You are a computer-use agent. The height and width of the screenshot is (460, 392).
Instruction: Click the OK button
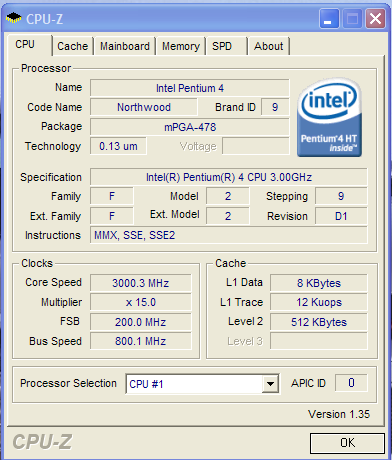(347, 443)
